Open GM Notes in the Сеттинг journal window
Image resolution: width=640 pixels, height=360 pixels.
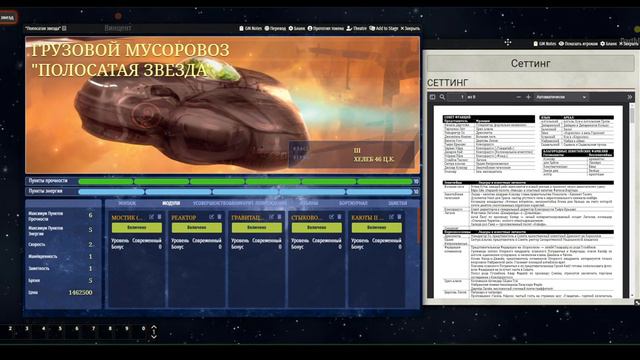coord(545,43)
